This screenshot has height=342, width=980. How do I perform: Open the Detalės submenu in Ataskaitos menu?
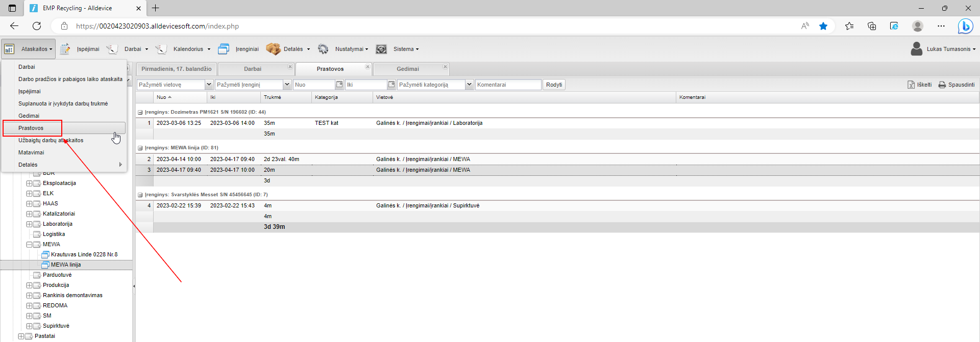[64, 165]
